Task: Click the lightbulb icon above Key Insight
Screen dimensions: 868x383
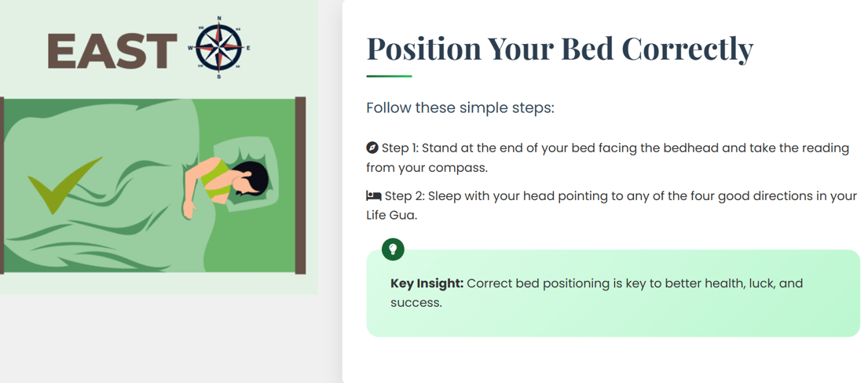Action: click(393, 249)
